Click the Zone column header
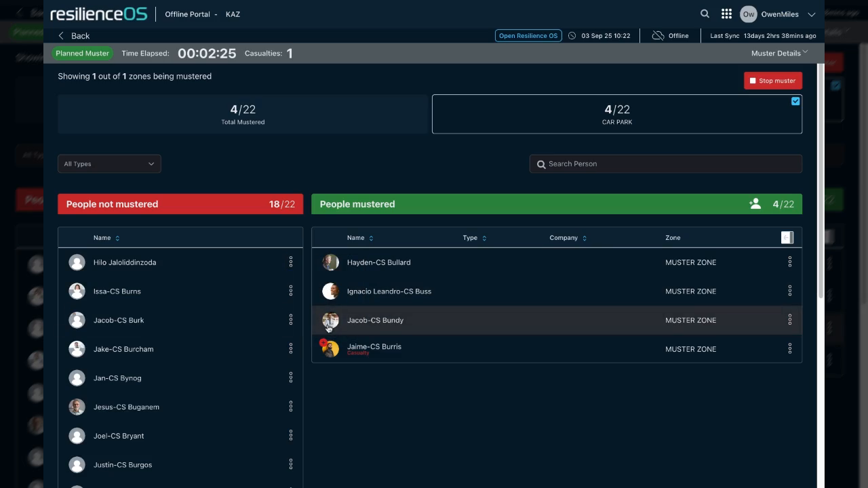Screen dimensions: 868x488 673,238
